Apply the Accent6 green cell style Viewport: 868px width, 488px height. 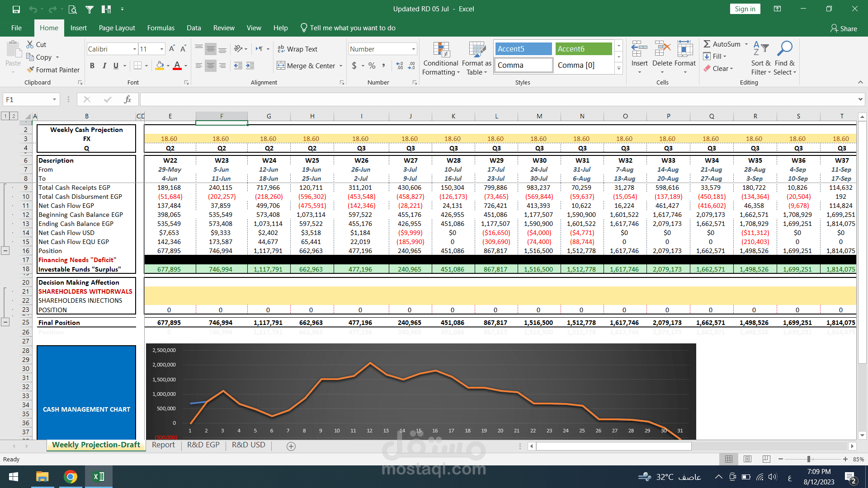coord(583,49)
